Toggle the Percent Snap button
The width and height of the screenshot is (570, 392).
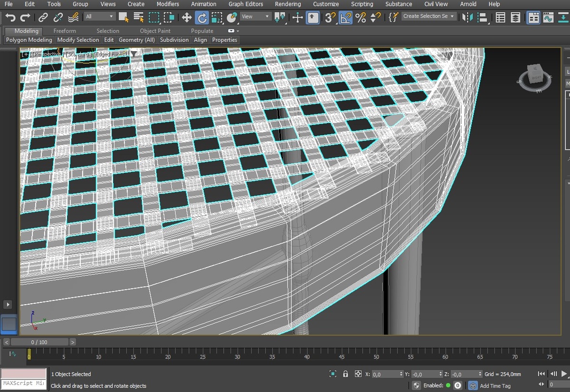pos(361,18)
